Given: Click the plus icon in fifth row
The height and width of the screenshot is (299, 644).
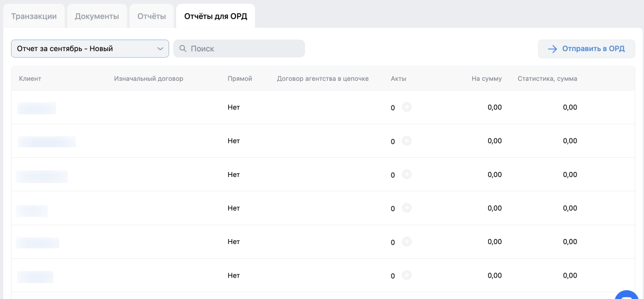Looking at the screenshot, I should [407, 241].
